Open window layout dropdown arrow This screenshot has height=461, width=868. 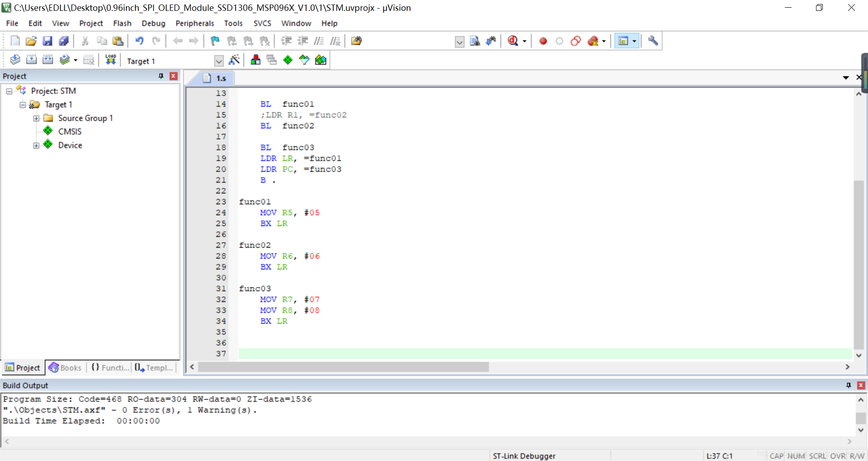[x=635, y=41]
